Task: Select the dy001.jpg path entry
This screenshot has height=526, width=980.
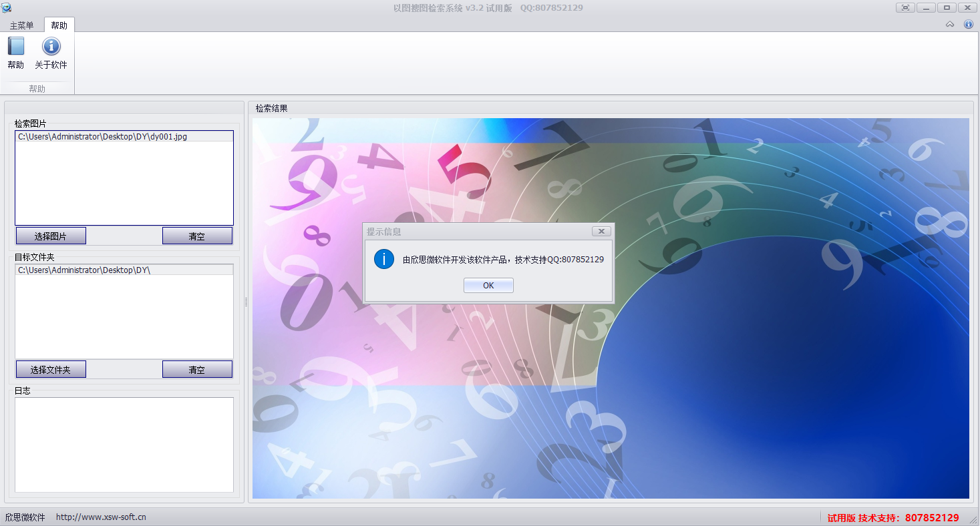Action: 124,136
